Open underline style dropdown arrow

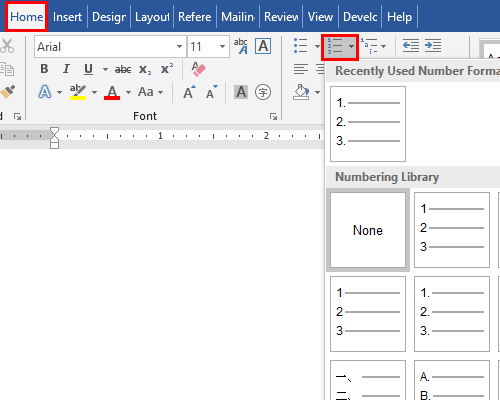(105, 69)
